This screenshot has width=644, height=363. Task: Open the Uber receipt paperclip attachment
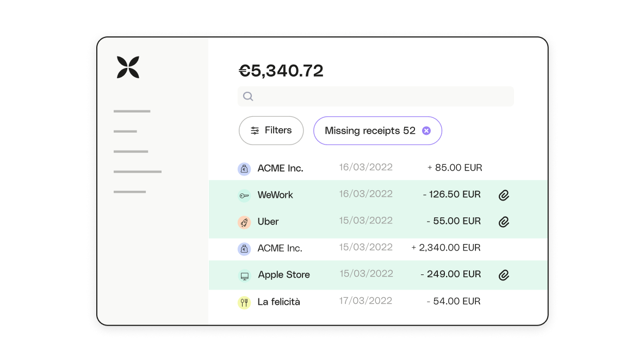(x=504, y=222)
